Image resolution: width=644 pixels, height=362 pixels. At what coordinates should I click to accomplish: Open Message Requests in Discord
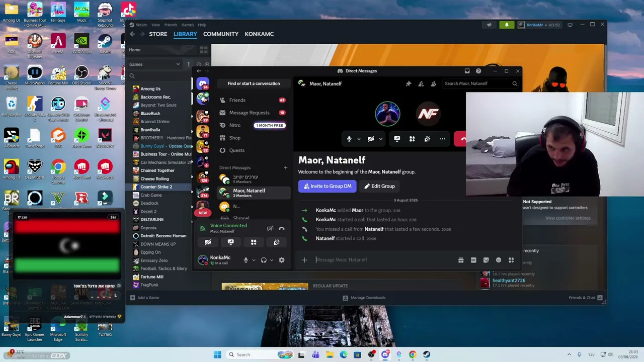pyautogui.click(x=254, y=113)
